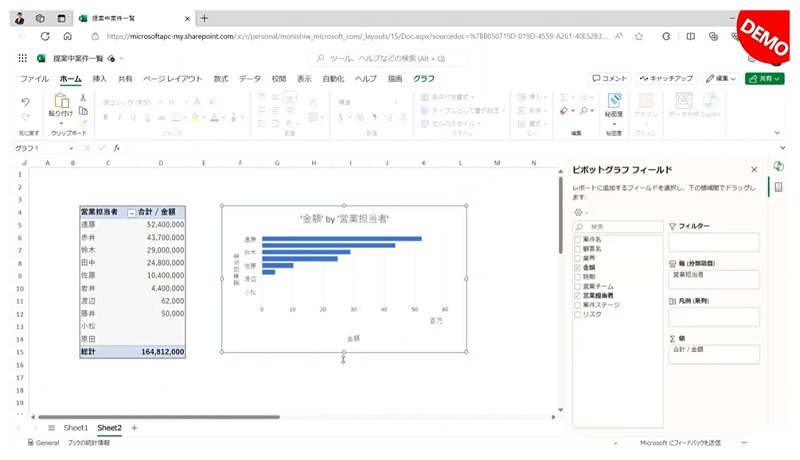Switch to the 挿入 ribbon tab
This screenshot has width=800, height=460.
99,79
